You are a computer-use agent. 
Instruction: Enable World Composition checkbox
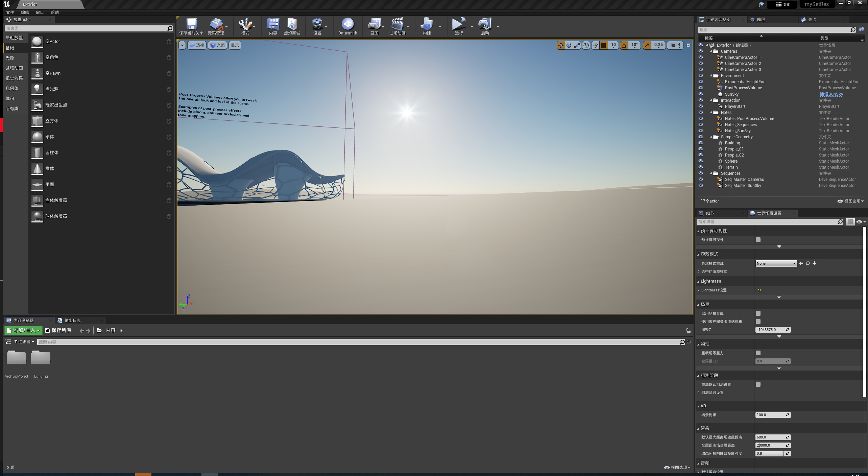758,313
